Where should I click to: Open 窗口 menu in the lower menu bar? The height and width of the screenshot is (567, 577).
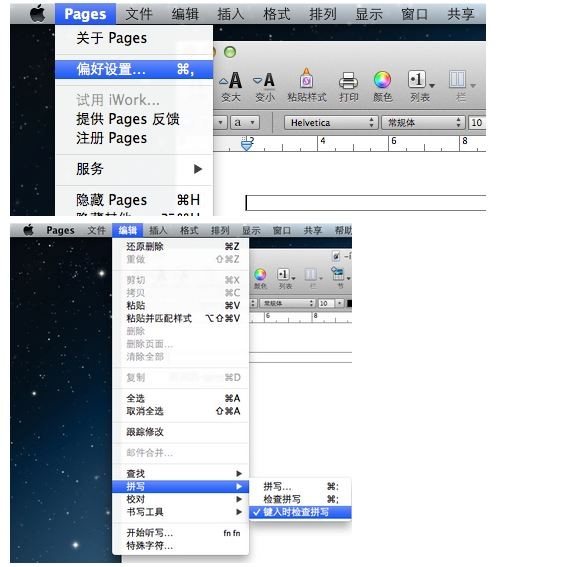[x=282, y=230]
